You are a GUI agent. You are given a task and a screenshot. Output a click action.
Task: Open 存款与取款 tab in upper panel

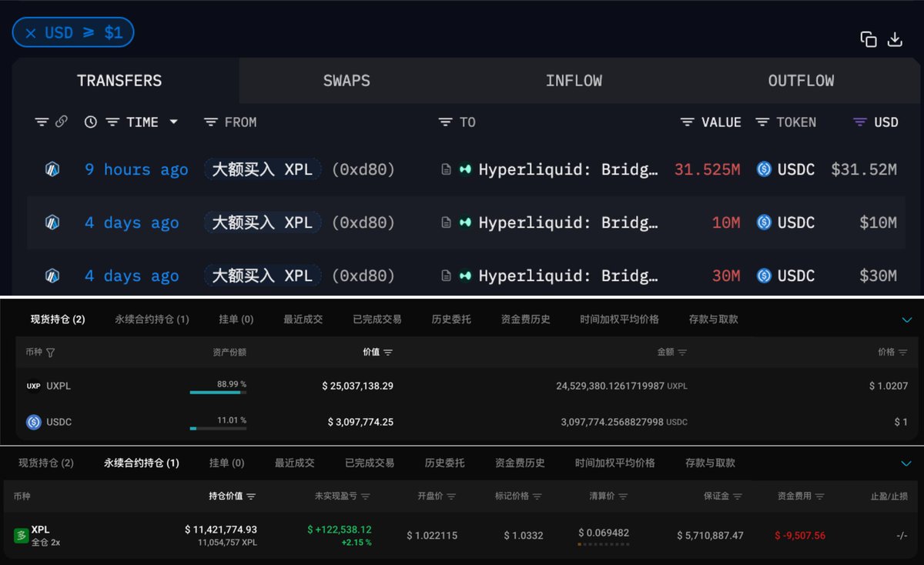(x=713, y=319)
